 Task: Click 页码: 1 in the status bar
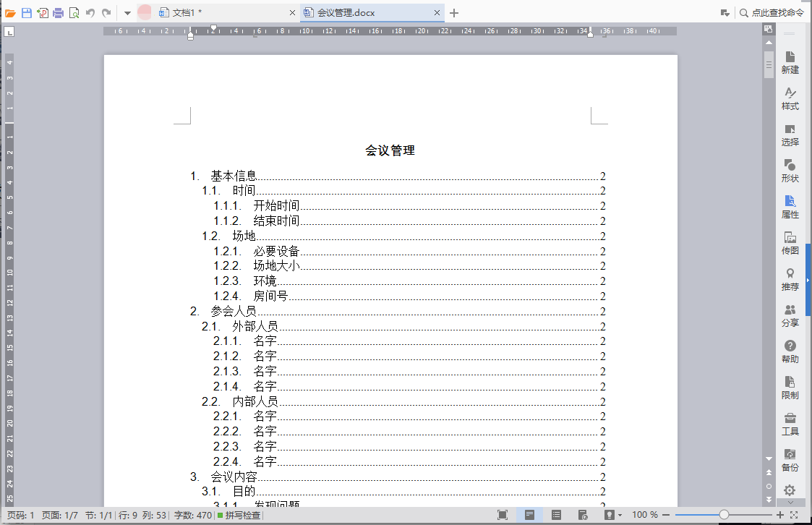coord(21,515)
